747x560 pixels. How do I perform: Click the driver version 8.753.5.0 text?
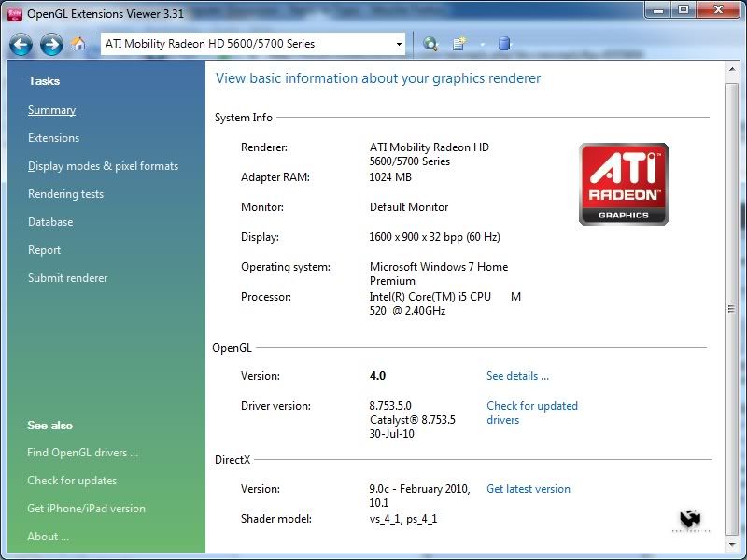pyautogui.click(x=390, y=406)
